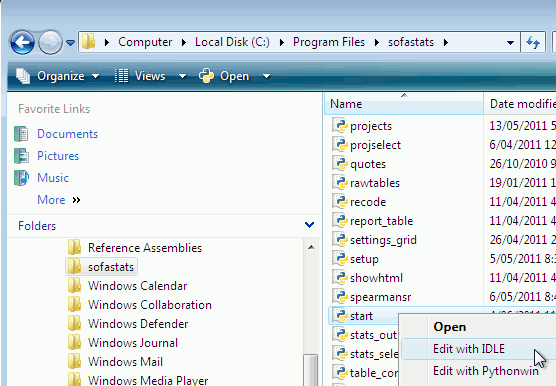Select the showhtml Python file icon
Screen dimensions: 556x386
(x=340, y=278)
